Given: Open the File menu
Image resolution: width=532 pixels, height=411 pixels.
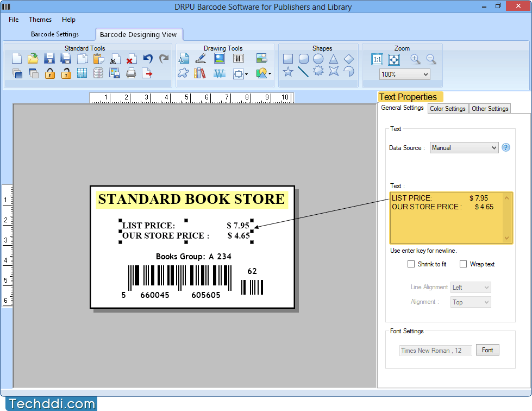Looking at the screenshot, I should point(14,20).
